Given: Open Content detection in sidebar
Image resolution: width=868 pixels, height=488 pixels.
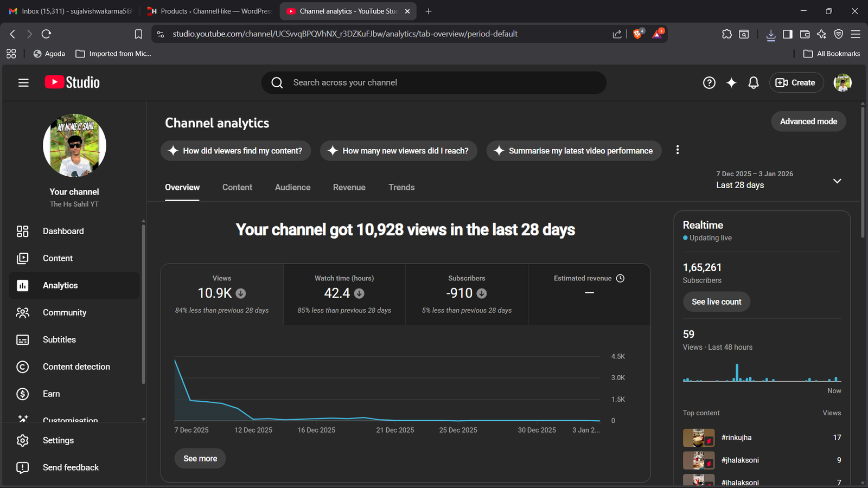Looking at the screenshot, I should pos(76,367).
